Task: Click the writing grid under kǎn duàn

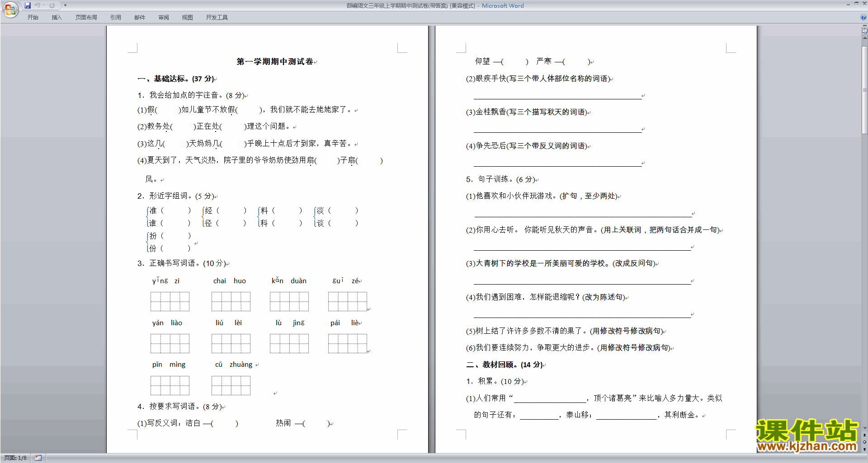Action: (x=289, y=301)
